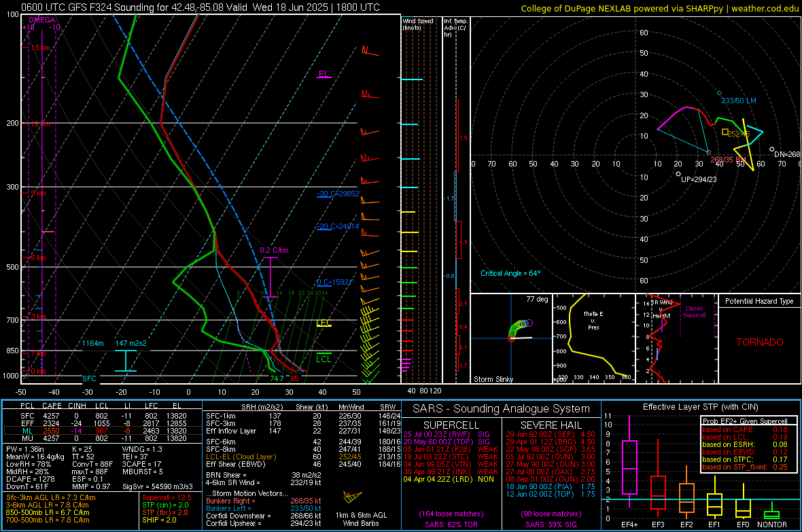Image resolution: width=802 pixels, height=532 pixels.
Task: Click the Supercell = 12.5 composite value
Action: [167, 497]
